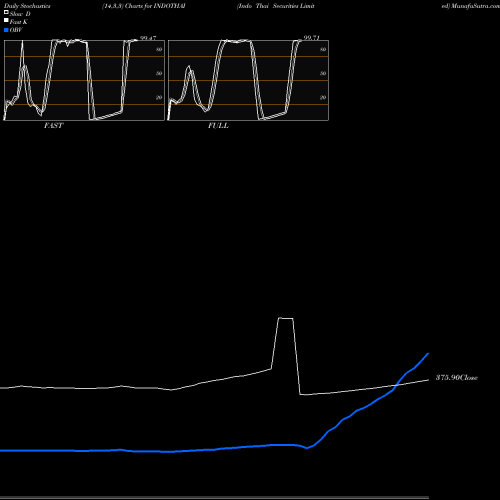Click the 20 level label in FULL chart
500x500 pixels.
[x=323, y=97]
